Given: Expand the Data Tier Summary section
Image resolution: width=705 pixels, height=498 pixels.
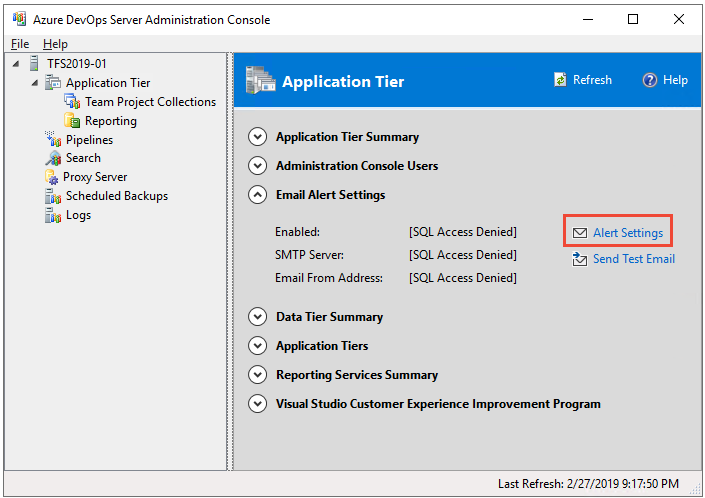Looking at the screenshot, I should tap(258, 317).
